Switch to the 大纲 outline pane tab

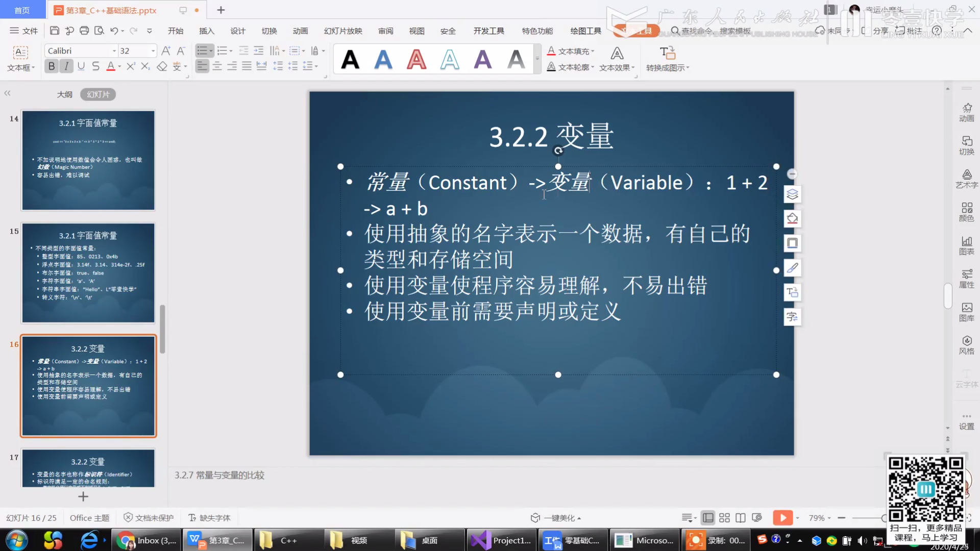coord(65,94)
